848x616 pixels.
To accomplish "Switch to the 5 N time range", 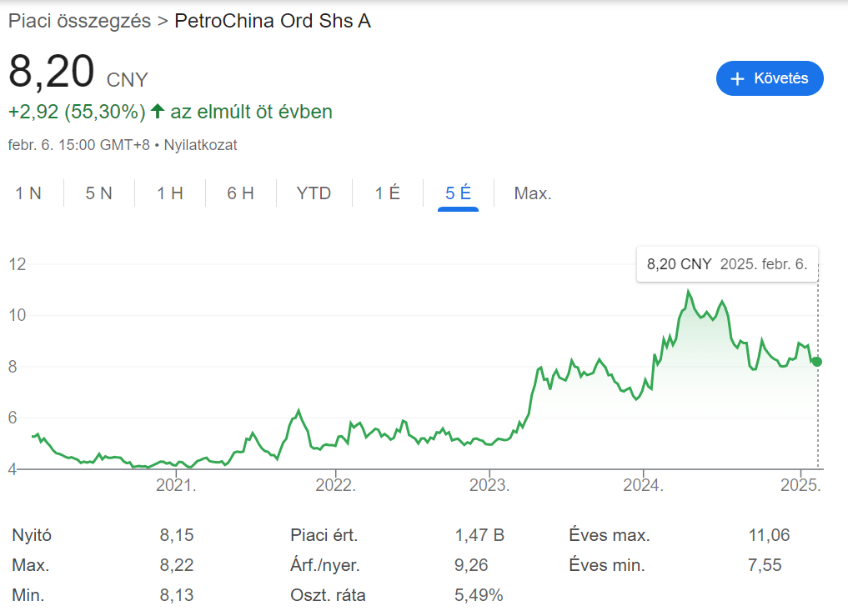I will (100, 193).
